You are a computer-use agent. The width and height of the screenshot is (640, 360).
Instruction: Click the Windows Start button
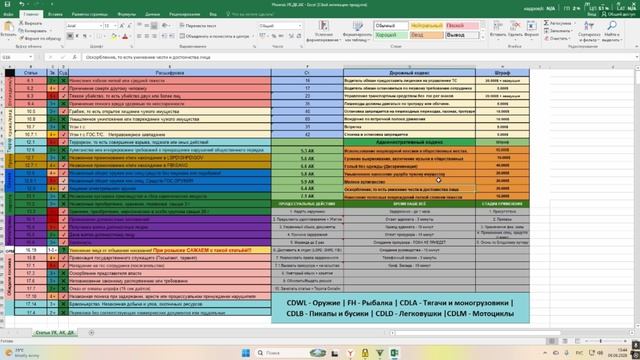click(x=246, y=353)
